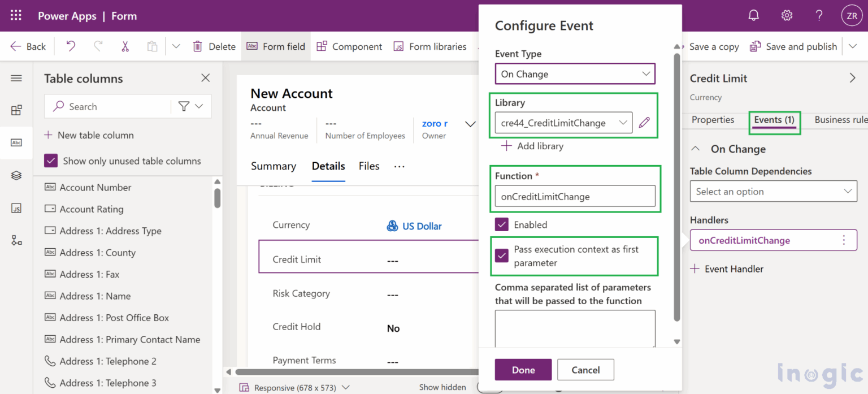The width and height of the screenshot is (868, 394).
Task: Open the Power Apps app launcher waffle menu
Action: click(15, 15)
